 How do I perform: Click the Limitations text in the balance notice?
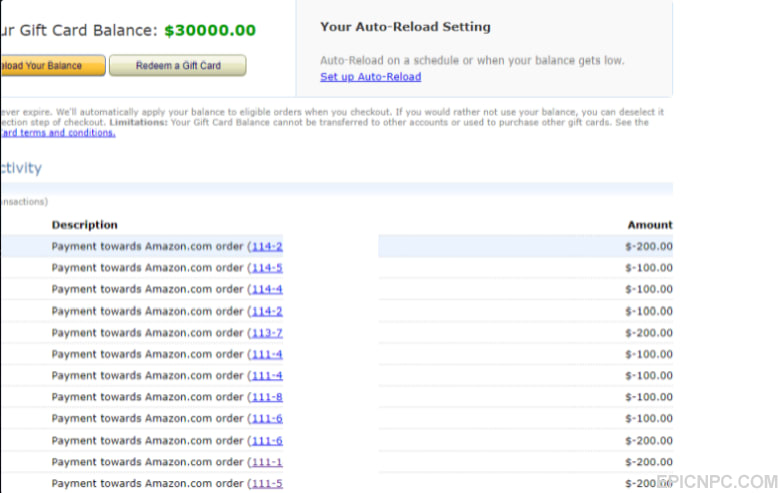point(138,122)
